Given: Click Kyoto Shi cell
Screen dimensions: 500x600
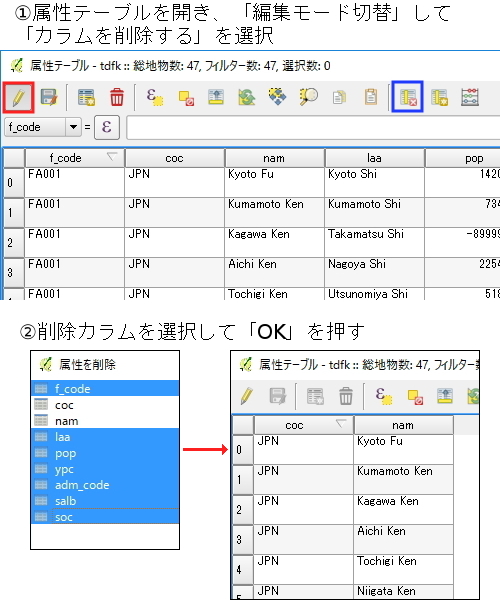Looking at the screenshot, I should (374, 183).
